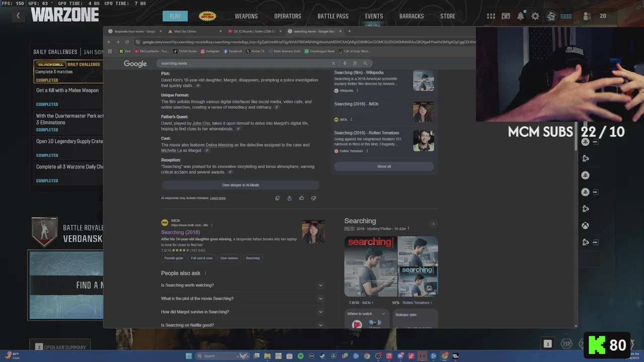Screen dimensions: 644x362
Task: Open Spotify from the taskbar
Action: 300,356
